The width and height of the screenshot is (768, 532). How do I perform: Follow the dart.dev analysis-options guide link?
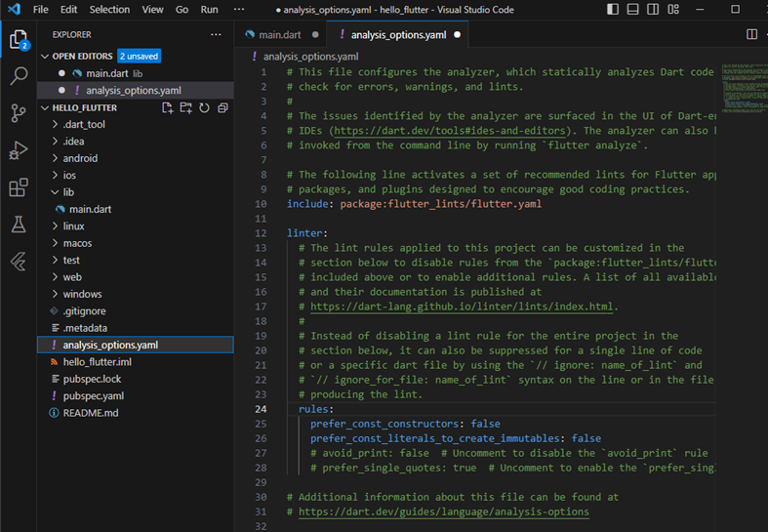click(x=444, y=512)
